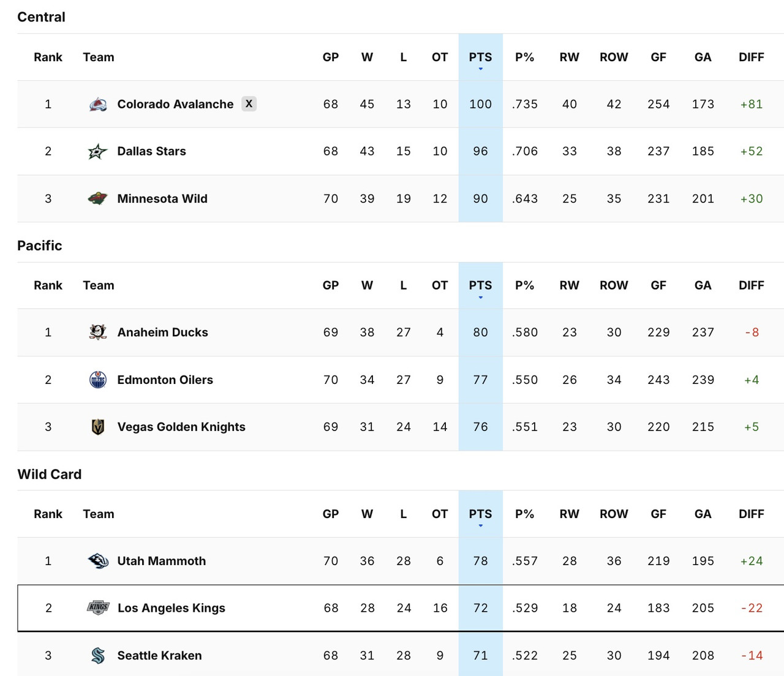Click the Utah Mammoth logo

(98, 561)
